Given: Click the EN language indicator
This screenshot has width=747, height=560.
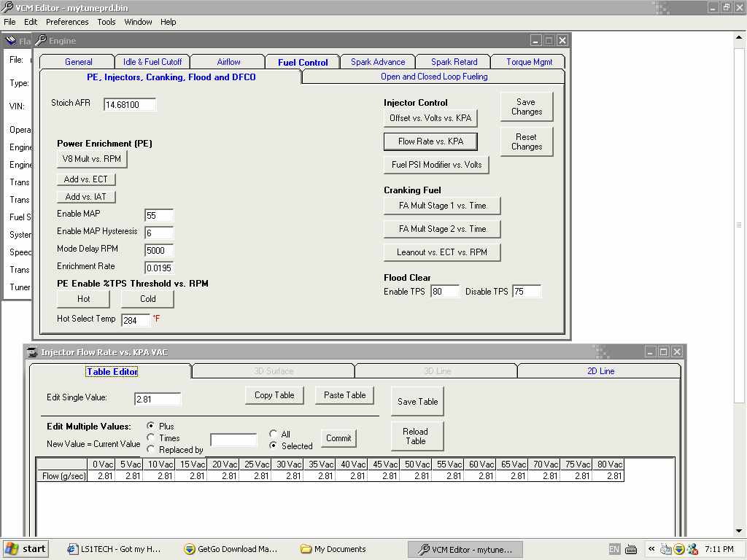Looking at the screenshot, I should click(614, 549).
